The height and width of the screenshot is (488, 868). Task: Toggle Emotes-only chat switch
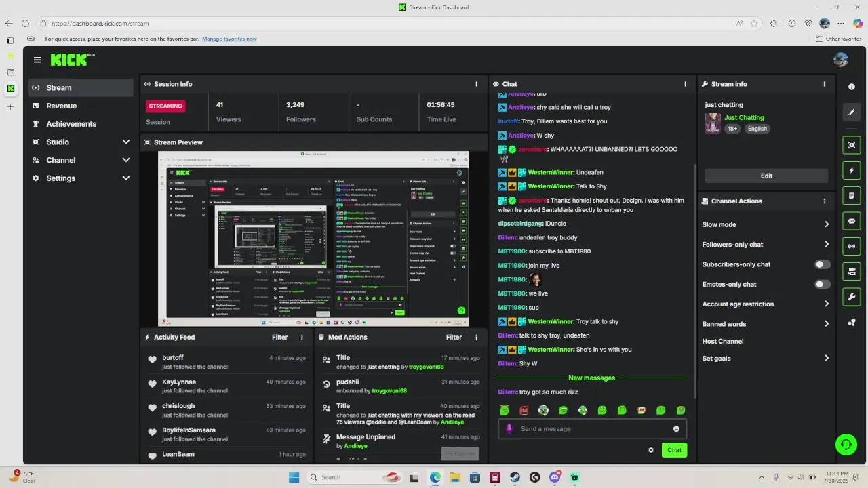pos(822,285)
